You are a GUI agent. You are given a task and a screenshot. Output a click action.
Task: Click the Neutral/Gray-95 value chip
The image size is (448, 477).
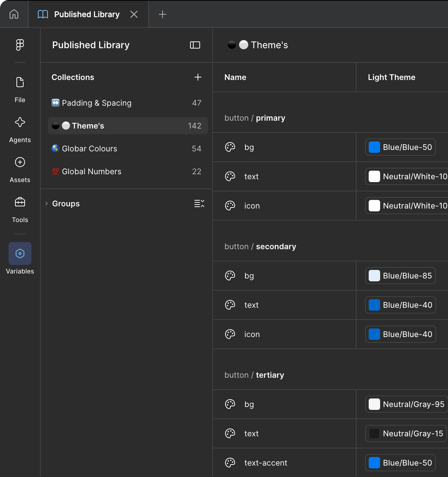click(x=407, y=404)
